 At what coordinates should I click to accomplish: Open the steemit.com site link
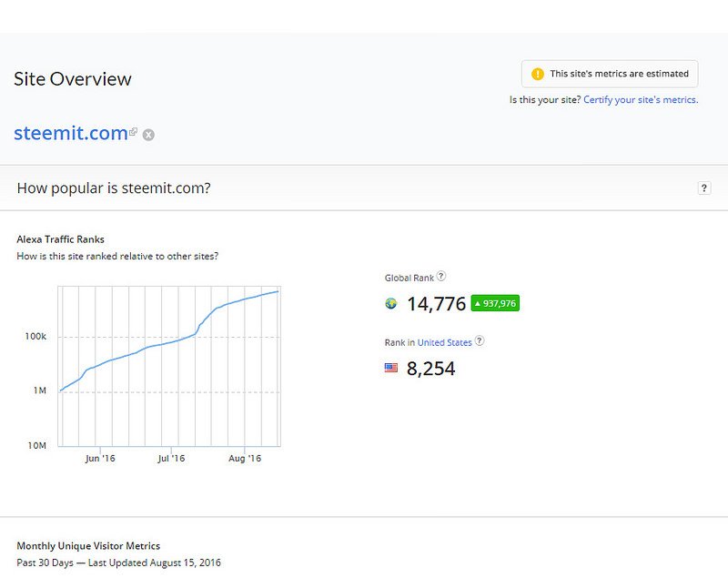point(71,133)
